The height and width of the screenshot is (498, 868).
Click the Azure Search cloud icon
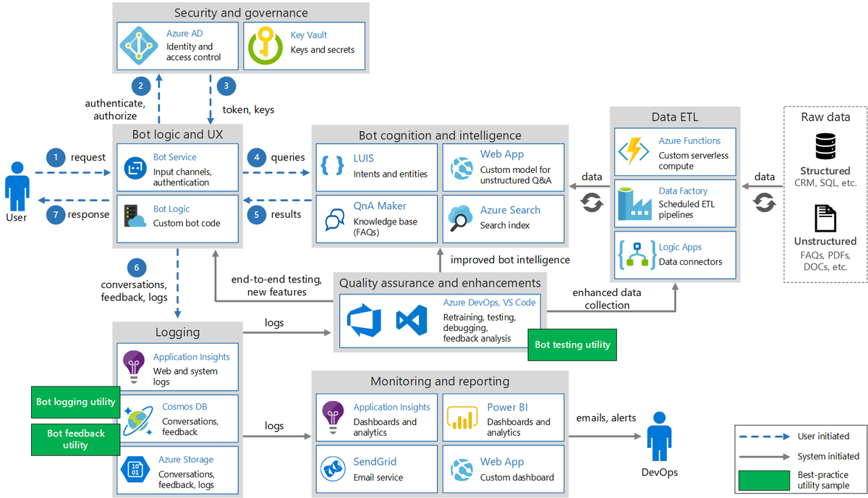461,218
